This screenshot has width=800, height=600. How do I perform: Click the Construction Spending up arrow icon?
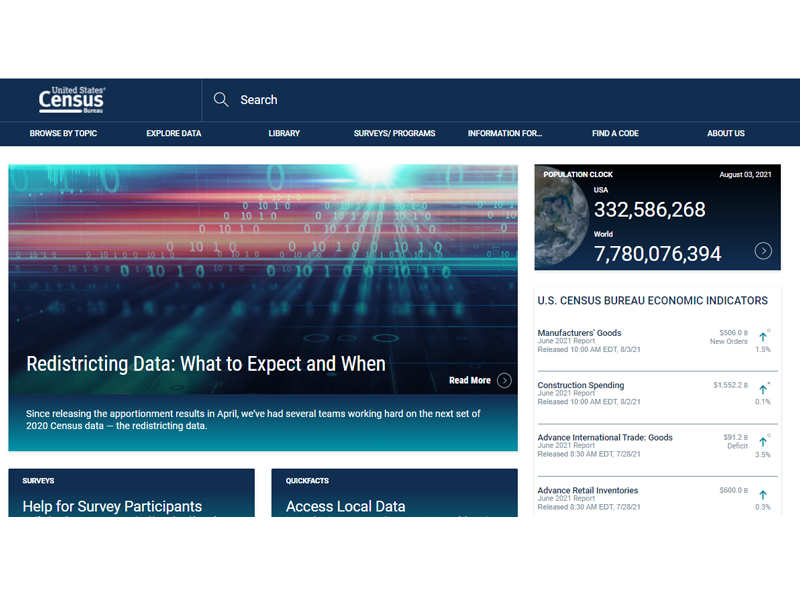[763, 389]
